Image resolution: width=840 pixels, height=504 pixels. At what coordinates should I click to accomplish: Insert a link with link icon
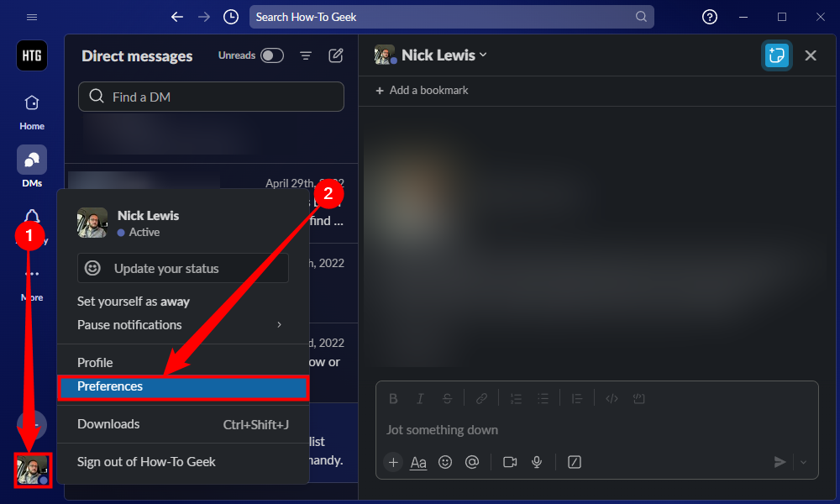[481, 398]
